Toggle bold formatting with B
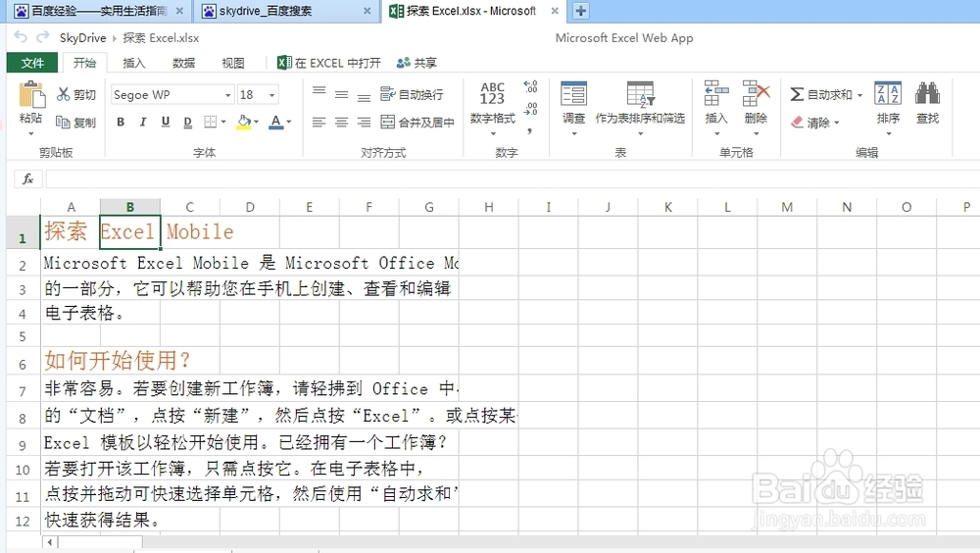The image size is (980, 553). 121,122
